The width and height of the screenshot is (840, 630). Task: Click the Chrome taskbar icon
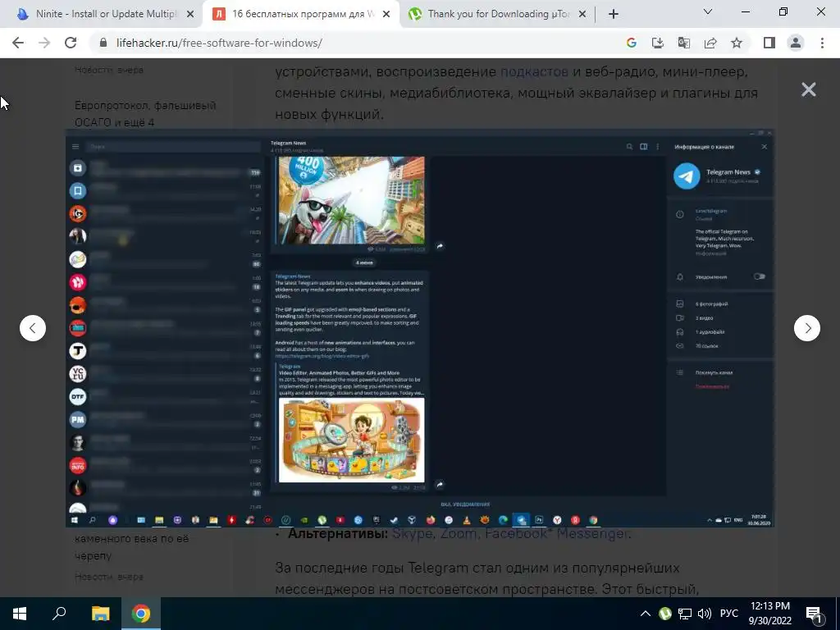pyautogui.click(x=141, y=614)
